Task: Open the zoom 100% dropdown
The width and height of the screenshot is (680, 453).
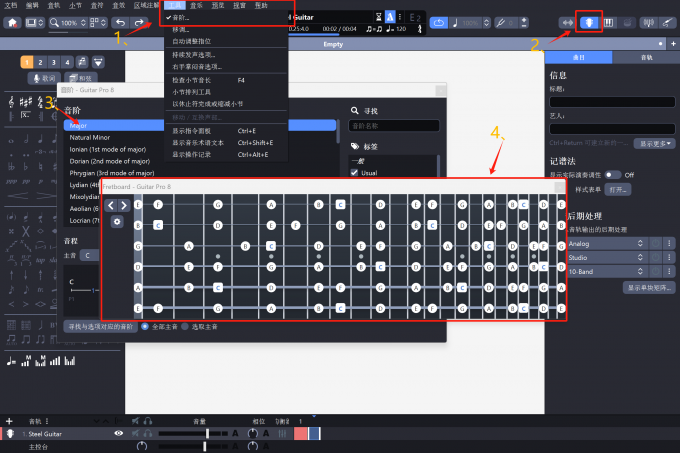Action: [71, 22]
